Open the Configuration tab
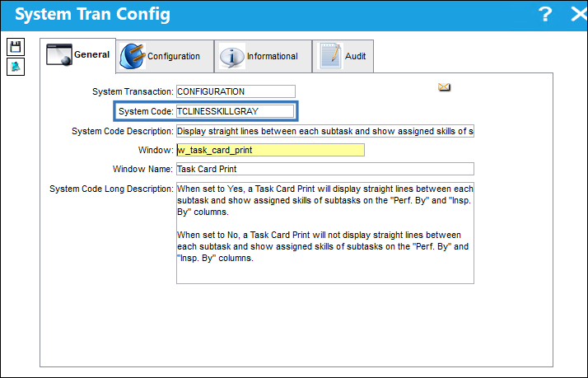 point(165,56)
